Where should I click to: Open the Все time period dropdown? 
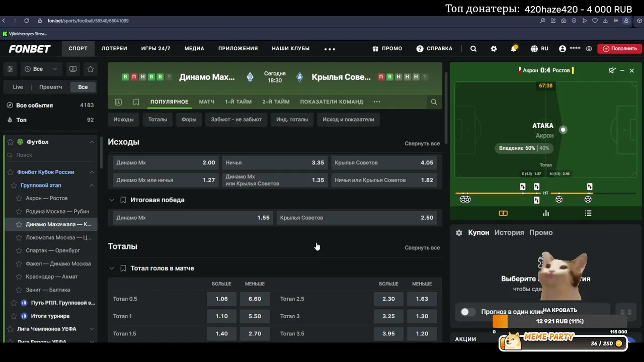pos(41,69)
